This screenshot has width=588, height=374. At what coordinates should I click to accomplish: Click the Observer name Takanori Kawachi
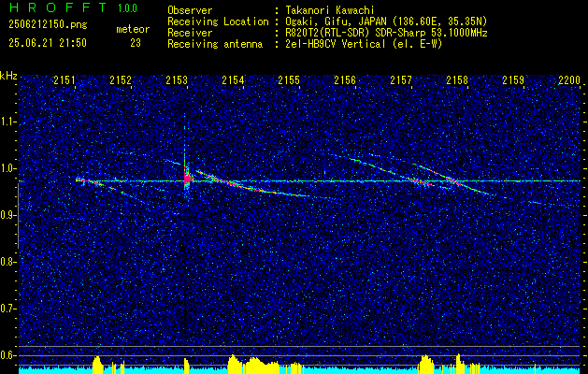(330, 10)
